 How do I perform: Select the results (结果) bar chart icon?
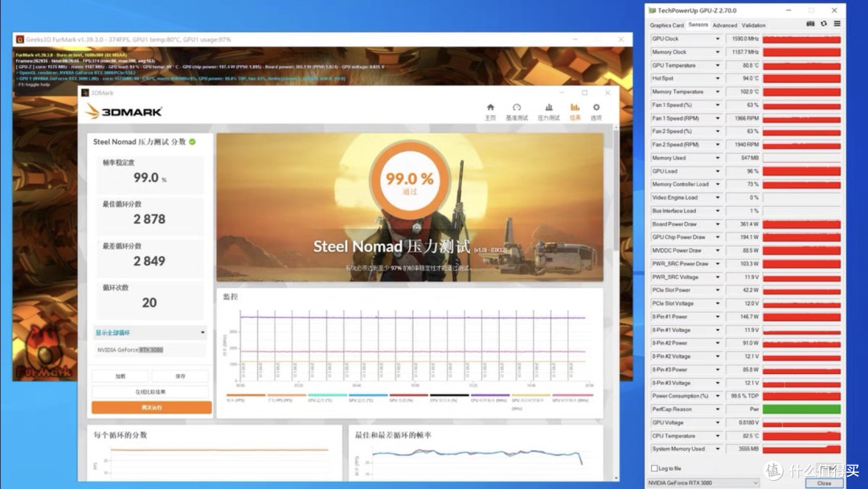coord(575,108)
